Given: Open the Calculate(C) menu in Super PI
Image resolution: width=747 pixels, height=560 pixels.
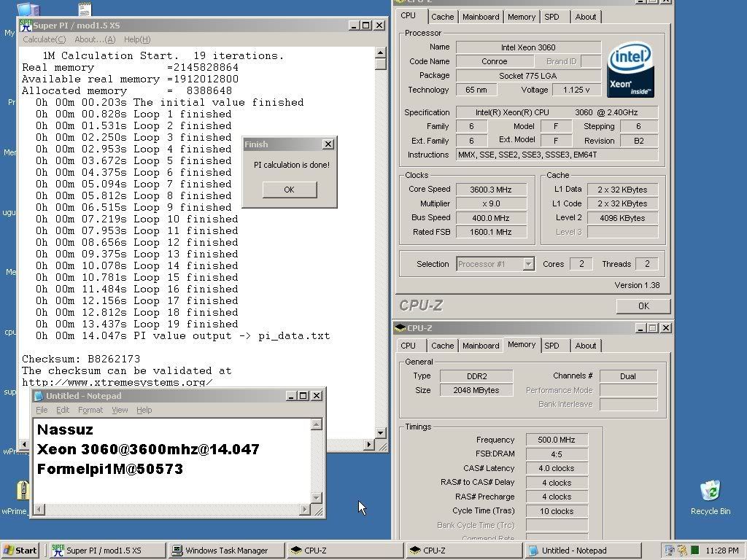Looking at the screenshot, I should (44, 39).
